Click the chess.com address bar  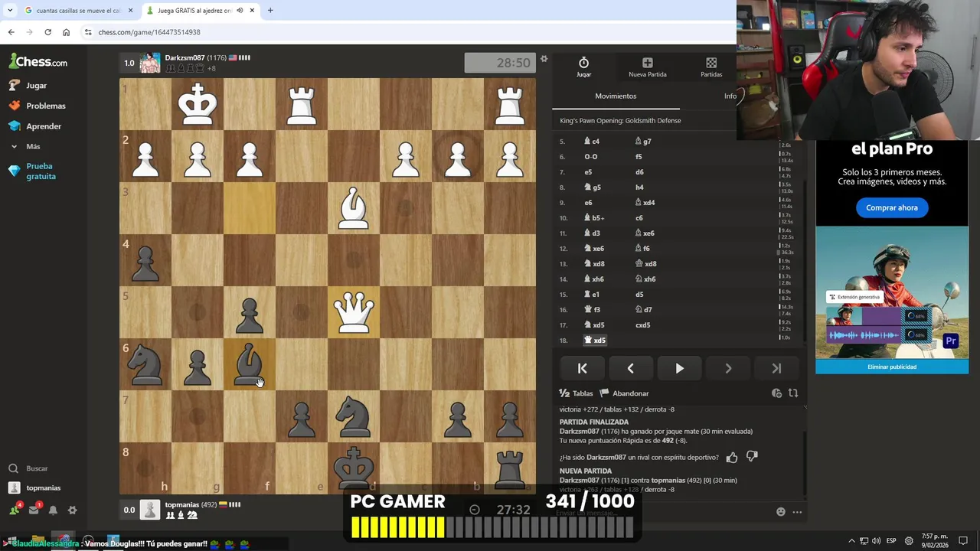tap(406, 32)
